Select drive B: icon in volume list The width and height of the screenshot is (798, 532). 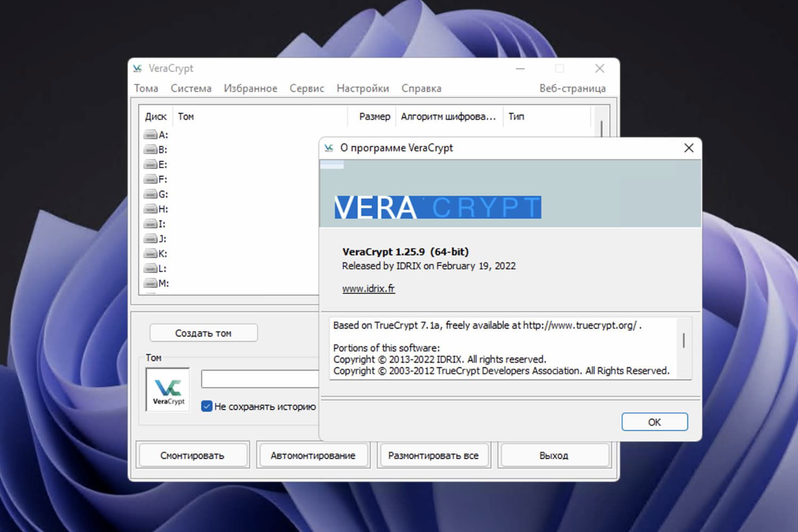[151, 150]
